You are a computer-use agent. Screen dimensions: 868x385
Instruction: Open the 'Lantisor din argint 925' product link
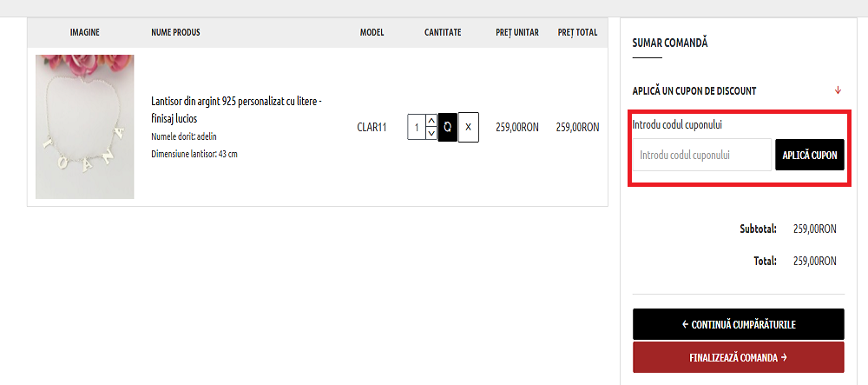coord(237,110)
